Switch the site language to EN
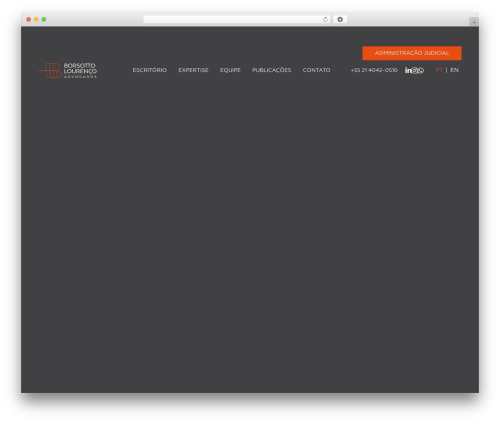 (454, 70)
